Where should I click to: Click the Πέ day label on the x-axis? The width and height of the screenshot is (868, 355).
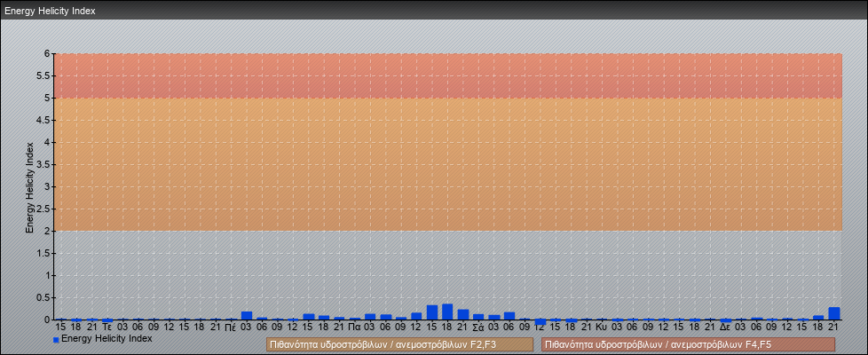click(x=232, y=327)
